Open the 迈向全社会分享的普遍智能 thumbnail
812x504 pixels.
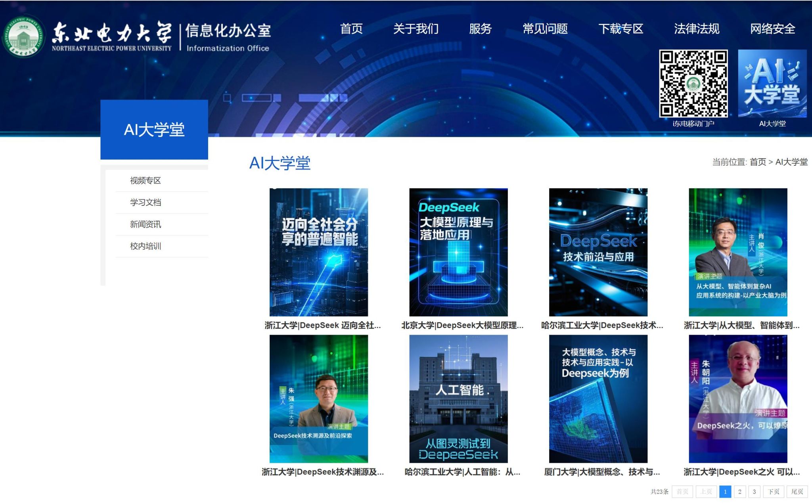[319, 252]
